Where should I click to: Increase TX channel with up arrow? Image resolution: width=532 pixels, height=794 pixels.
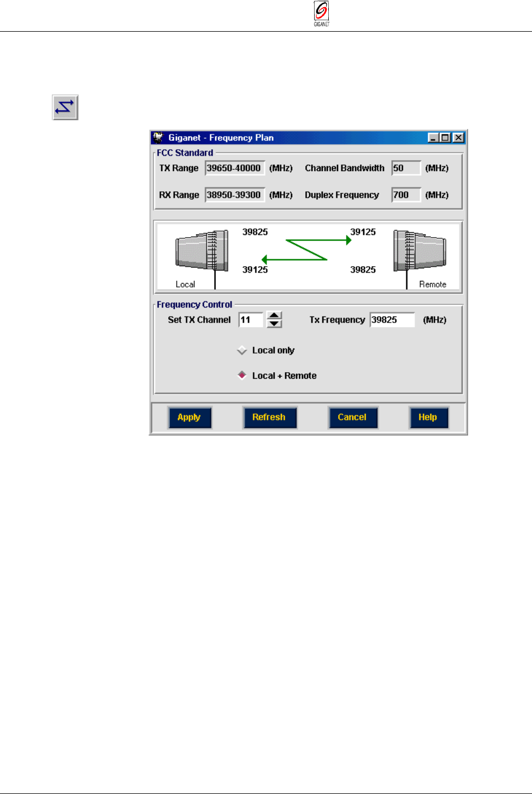[274, 315]
